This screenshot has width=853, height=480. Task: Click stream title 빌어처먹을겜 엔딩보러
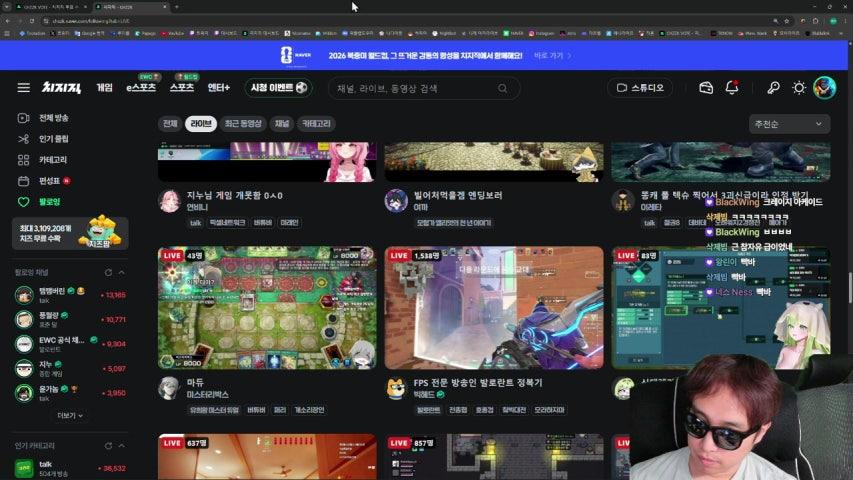pos(458,195)
